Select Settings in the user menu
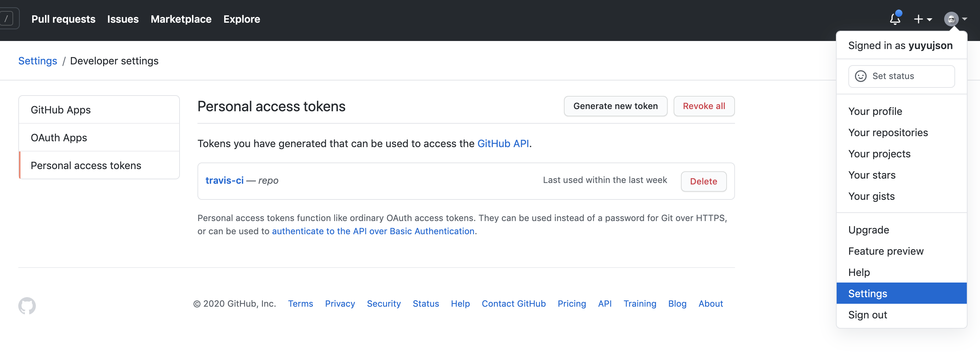Image resolution: width=980 pixels, height=355 pixels. tap(867, 293)
